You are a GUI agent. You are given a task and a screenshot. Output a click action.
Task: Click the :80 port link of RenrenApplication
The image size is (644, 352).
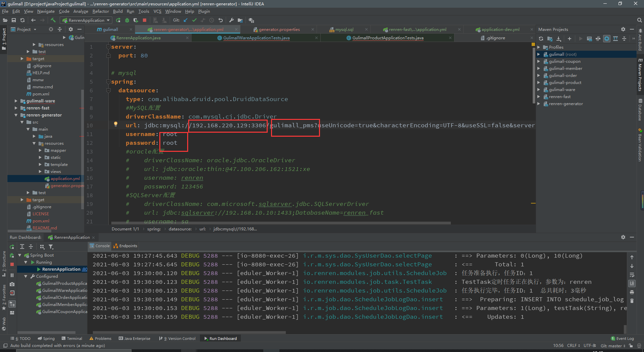pyautogui.click(x=84, y=269)
